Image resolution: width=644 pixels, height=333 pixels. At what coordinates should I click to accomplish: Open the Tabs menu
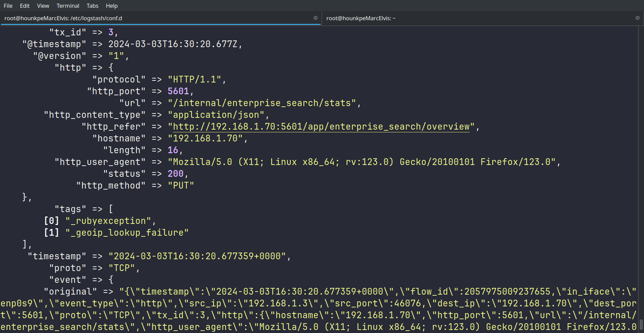pos(92,6)
